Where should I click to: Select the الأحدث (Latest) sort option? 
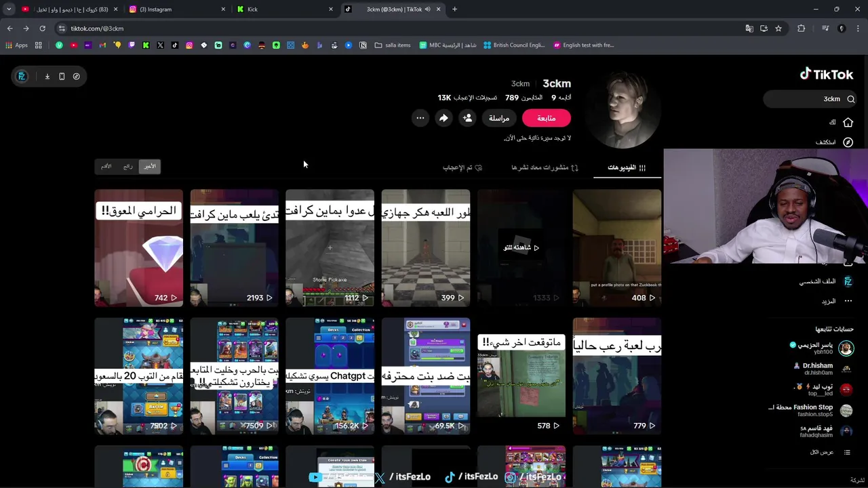coord(150,166)
